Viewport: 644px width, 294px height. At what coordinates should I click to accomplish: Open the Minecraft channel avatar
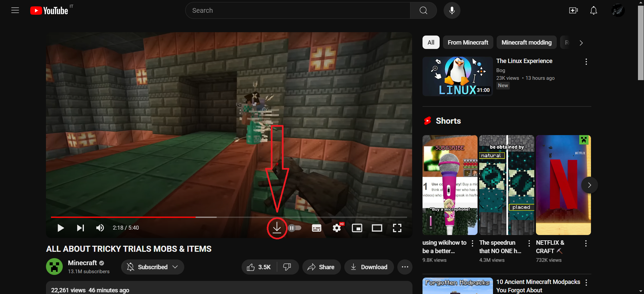[x=54, y=267]
